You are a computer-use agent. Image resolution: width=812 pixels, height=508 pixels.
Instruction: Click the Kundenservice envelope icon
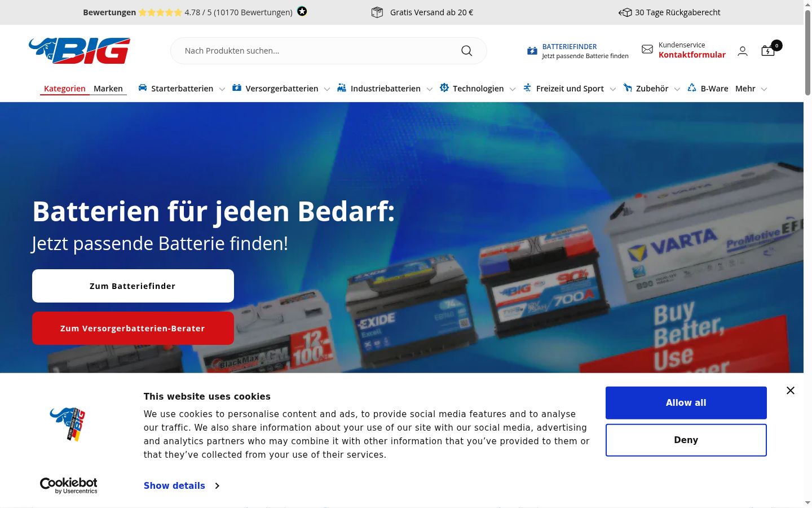(647, 50)
